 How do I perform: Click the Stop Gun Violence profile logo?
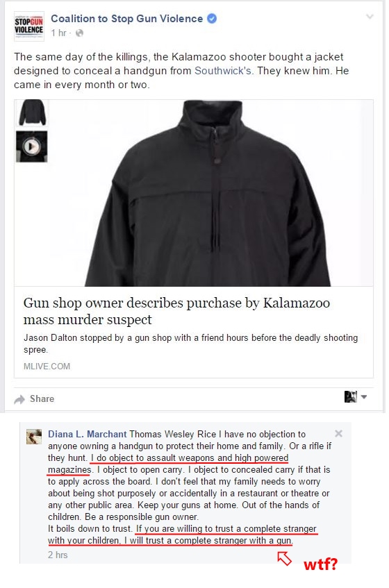pyautogui.click(x=29, y=26)
